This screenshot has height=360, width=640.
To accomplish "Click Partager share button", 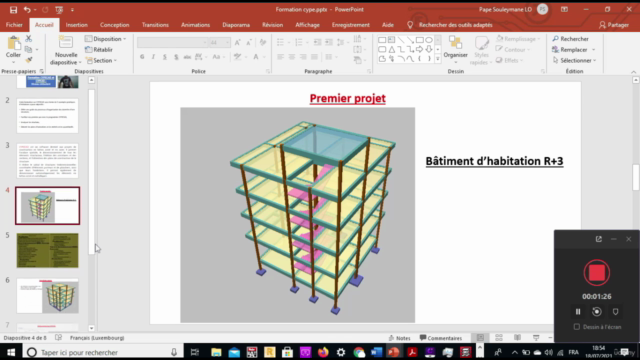I will tap(614, 25).
